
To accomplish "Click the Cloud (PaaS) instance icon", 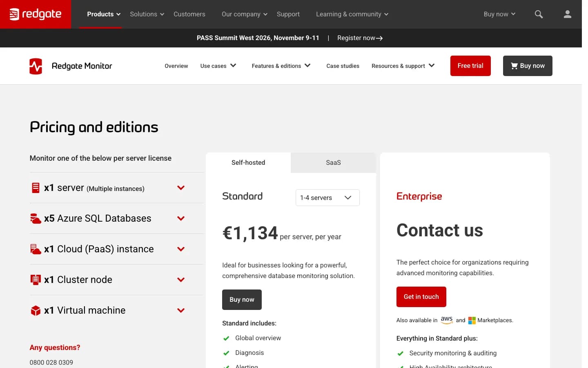I will 36,249.
